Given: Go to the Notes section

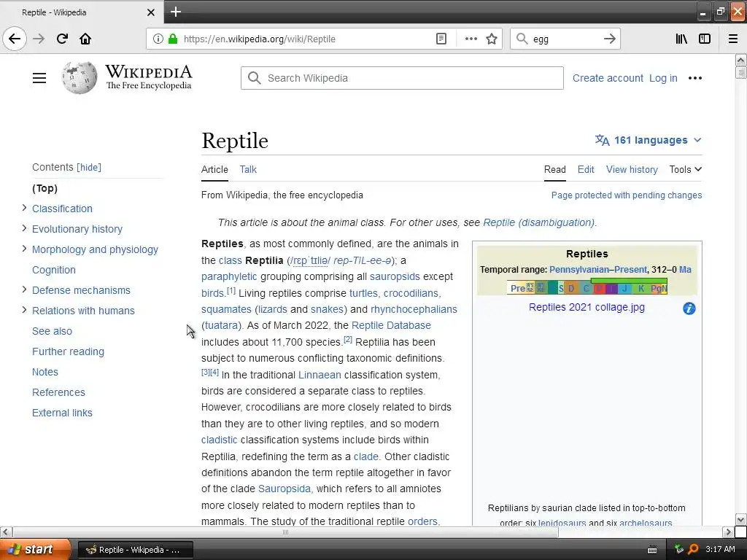Looking at the screenshot, I should [44, 372].
